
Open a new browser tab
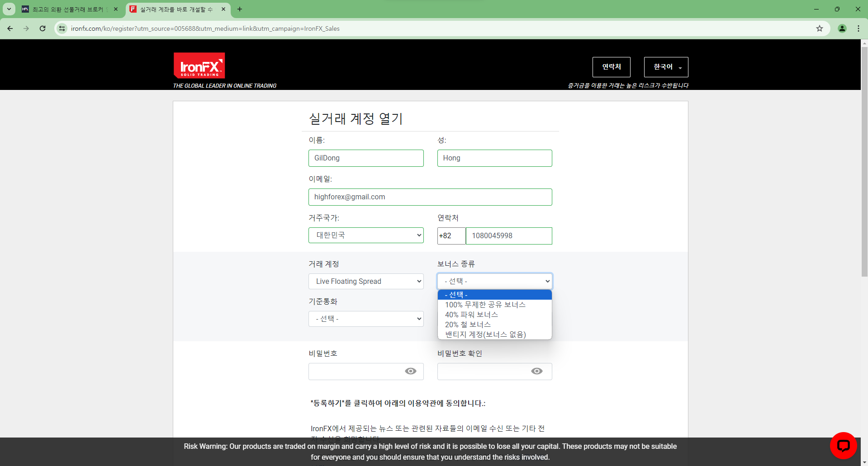tap(240, 9)
